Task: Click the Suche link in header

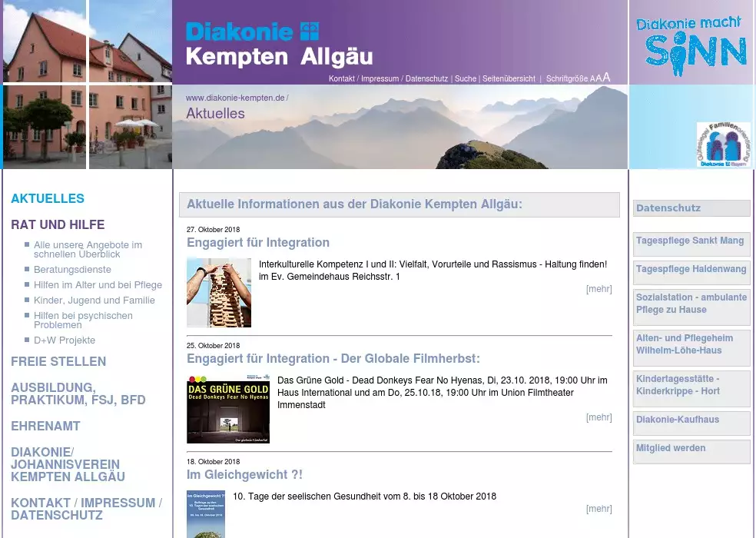Action: point(465,79)
